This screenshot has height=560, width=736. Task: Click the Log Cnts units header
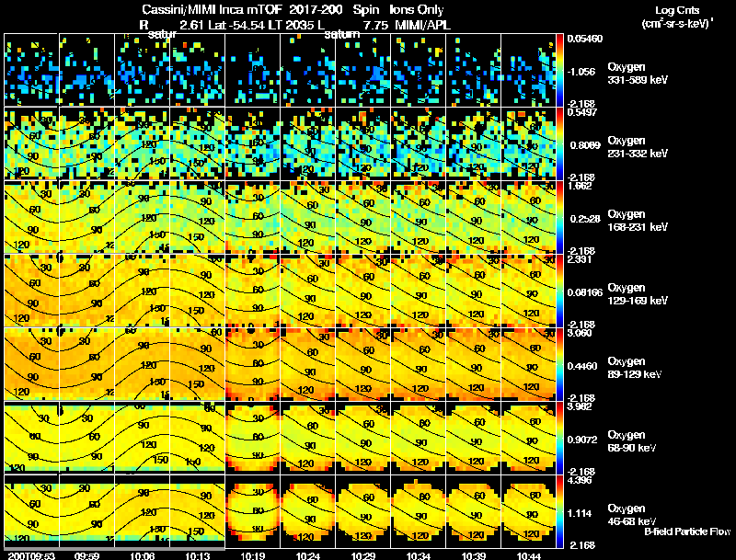point(677,17)
